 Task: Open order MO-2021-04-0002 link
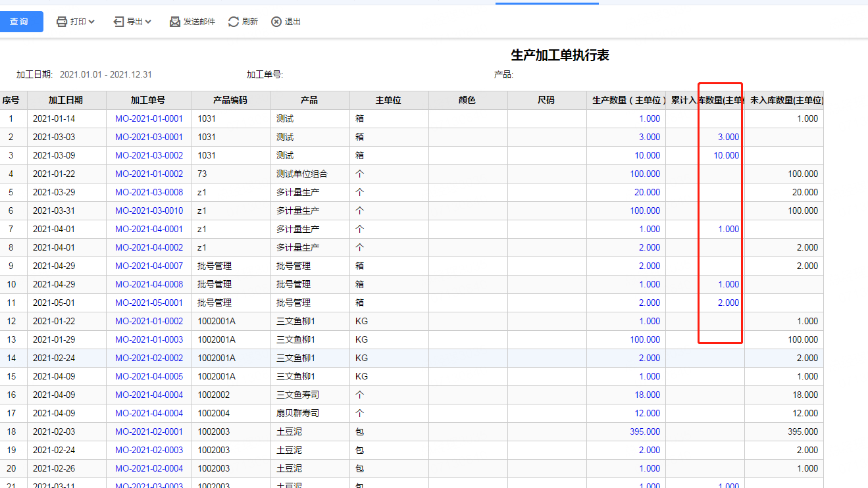click(149, 248)
